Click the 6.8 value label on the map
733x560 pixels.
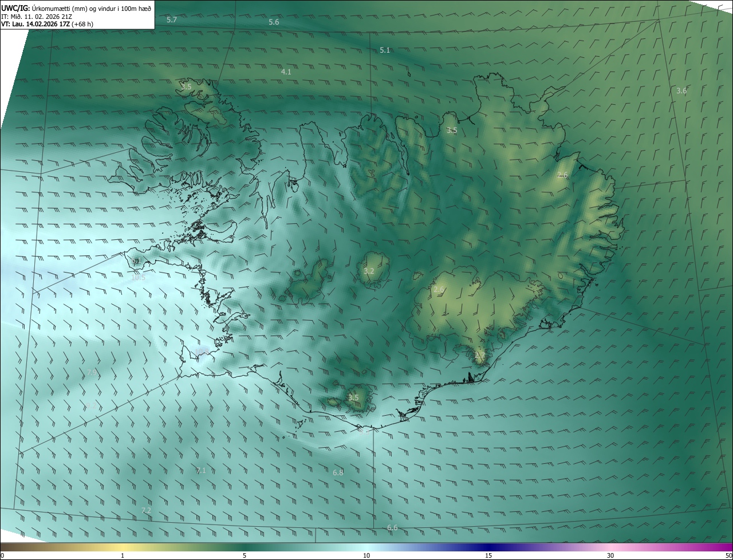pyautogui.click(x=338, y=473)
